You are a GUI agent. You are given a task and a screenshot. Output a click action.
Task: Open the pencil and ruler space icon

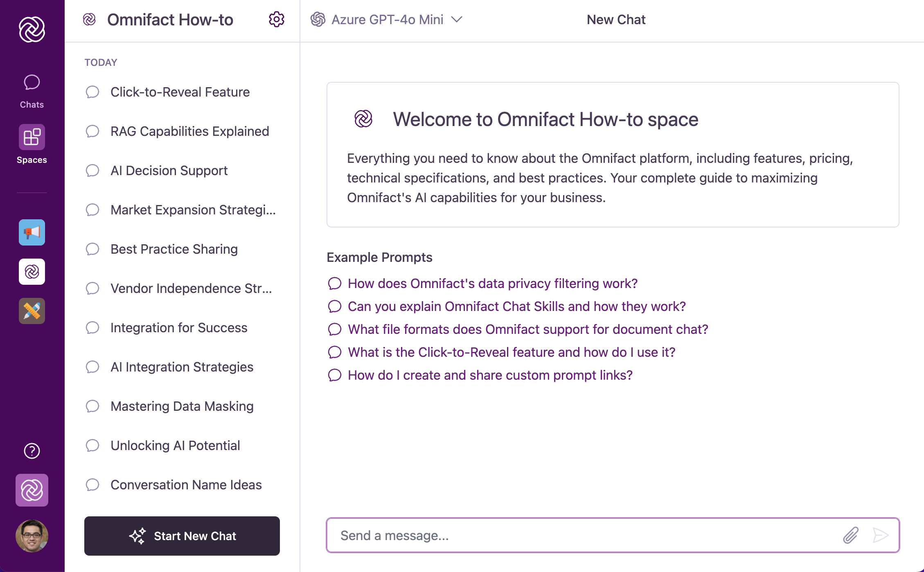(32, 311)
